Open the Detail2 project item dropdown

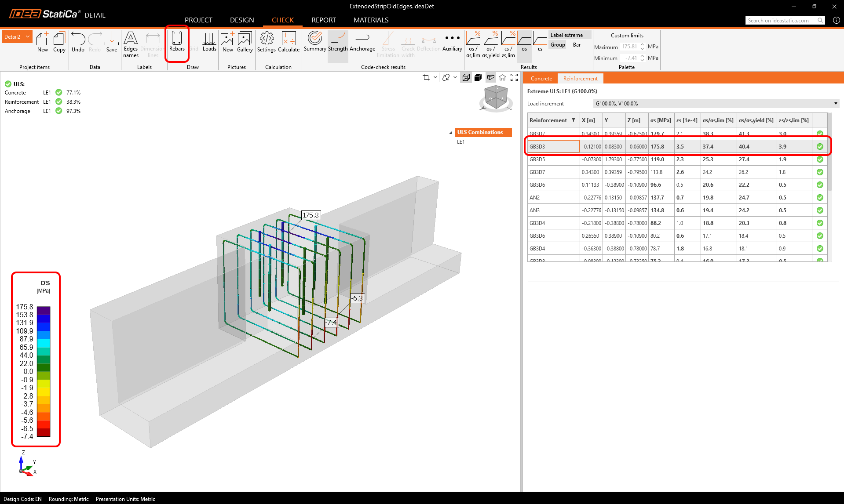(28, 37)
